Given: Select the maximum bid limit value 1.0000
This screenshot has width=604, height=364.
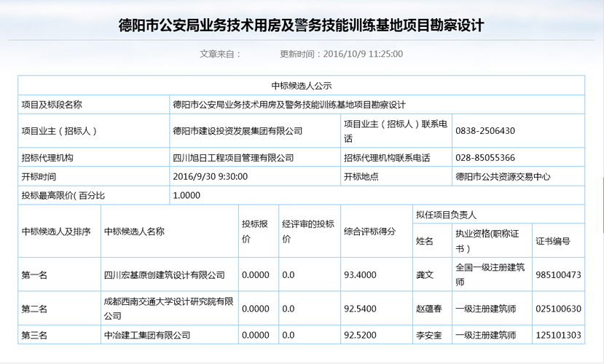Looking at the screenshot, I should click(x=187, y=195).
